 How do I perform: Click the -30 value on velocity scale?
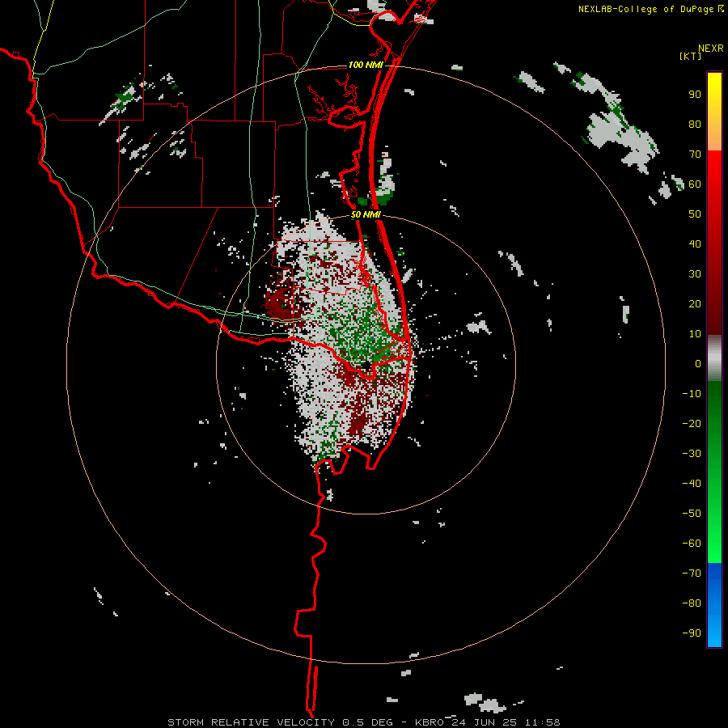[x=692, y=454]
